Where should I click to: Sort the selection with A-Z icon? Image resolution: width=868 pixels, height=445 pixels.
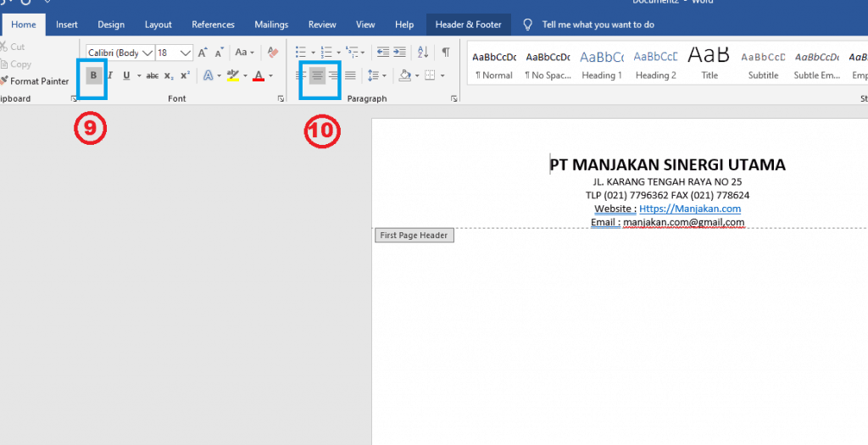coord(423,53)
